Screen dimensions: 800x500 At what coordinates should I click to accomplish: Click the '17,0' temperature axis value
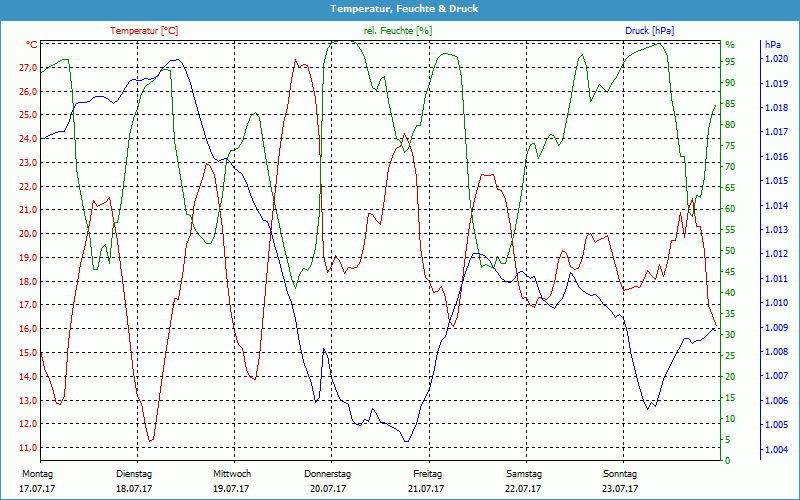(x=28, y=305)
